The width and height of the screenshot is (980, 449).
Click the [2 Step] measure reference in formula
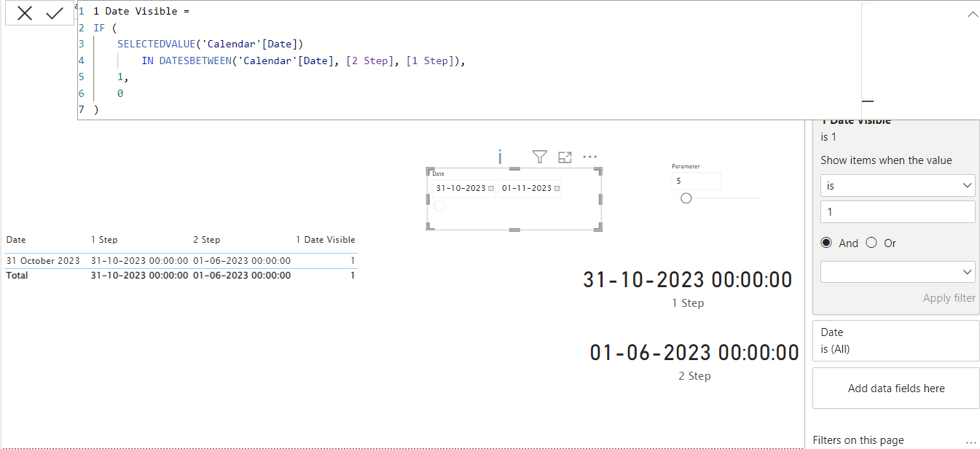[369, 60]
